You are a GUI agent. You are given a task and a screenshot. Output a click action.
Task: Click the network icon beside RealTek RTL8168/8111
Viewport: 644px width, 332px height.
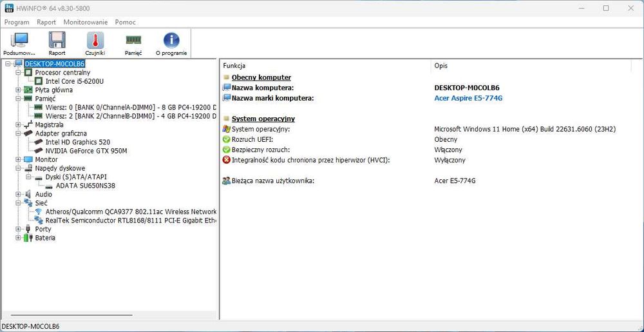[39, 220]
